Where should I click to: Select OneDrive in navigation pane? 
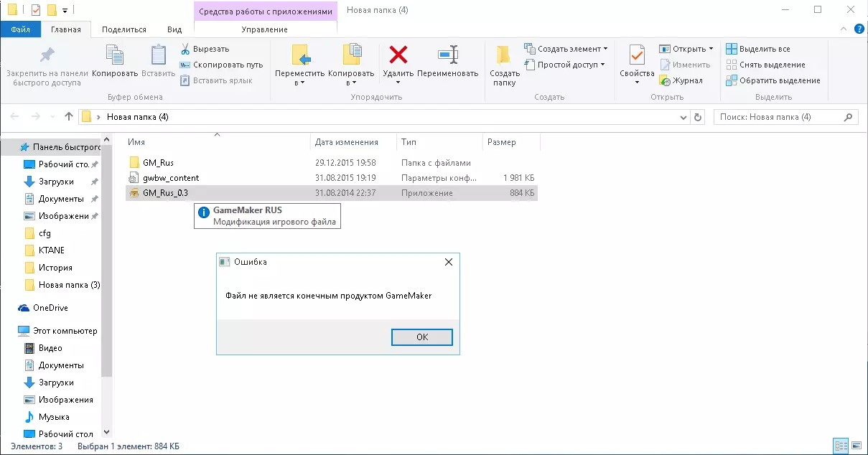(x=42, y=308)
